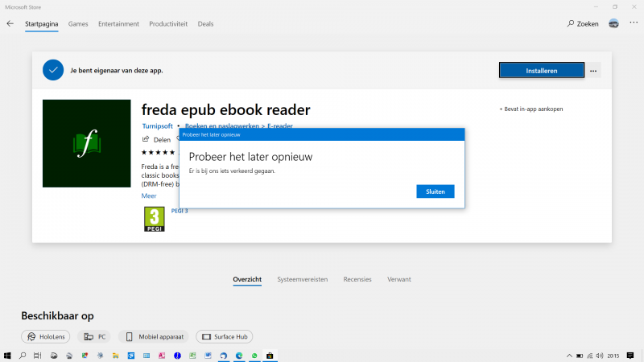Open File Explorer from the taskbar
The height and width of the screenshot is (362, 644).
[x=115, y=356]
